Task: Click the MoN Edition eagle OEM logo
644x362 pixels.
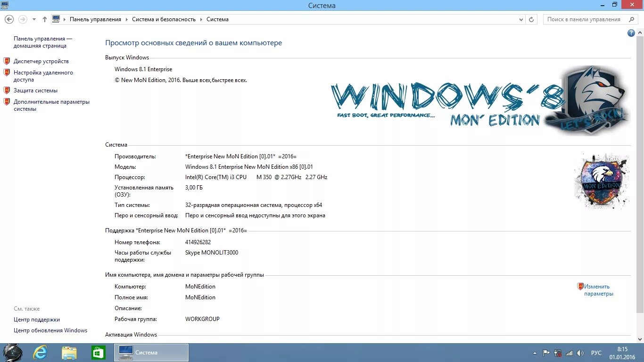Action: 602,181
